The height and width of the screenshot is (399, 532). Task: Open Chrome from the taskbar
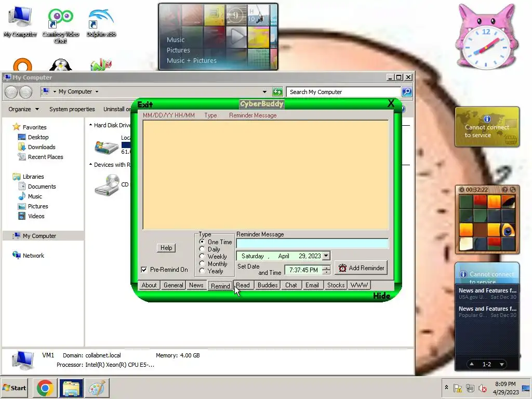click(x=45, y=388)
